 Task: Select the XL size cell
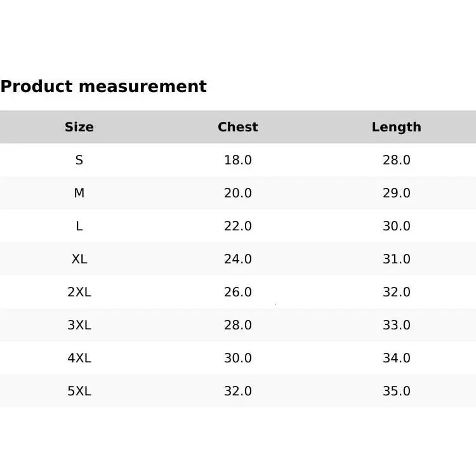point(79,259)
